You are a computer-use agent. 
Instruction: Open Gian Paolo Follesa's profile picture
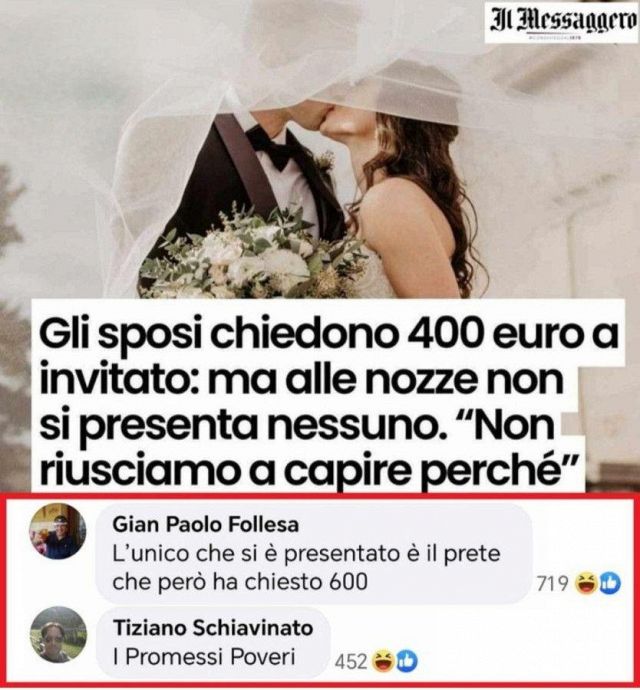(58, 531)
